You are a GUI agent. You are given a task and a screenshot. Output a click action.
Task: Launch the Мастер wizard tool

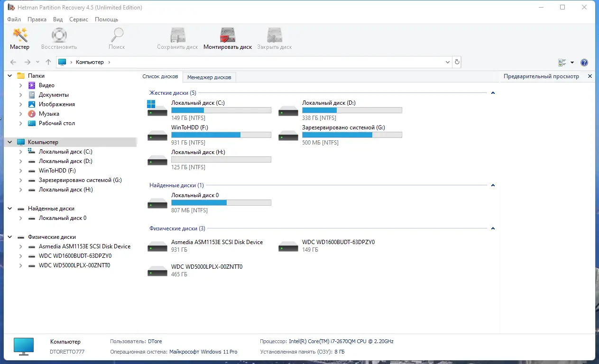[x=19, y=38]
